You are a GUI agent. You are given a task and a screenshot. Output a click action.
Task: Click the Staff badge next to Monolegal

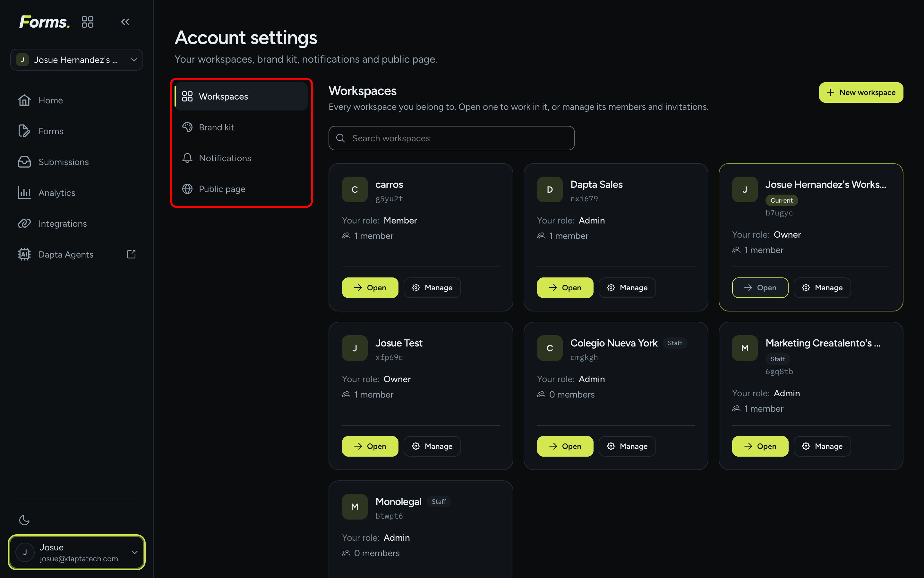click(439, 502)
